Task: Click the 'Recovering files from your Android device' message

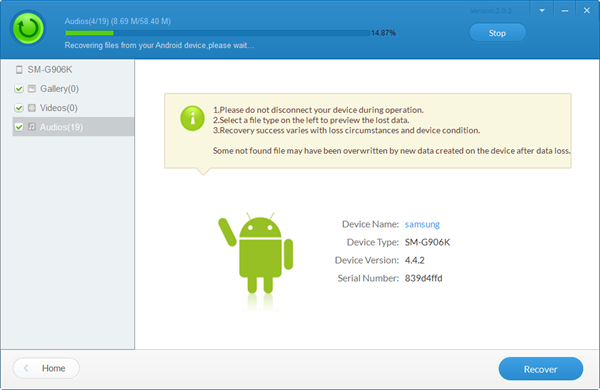Action: [159, 46]
